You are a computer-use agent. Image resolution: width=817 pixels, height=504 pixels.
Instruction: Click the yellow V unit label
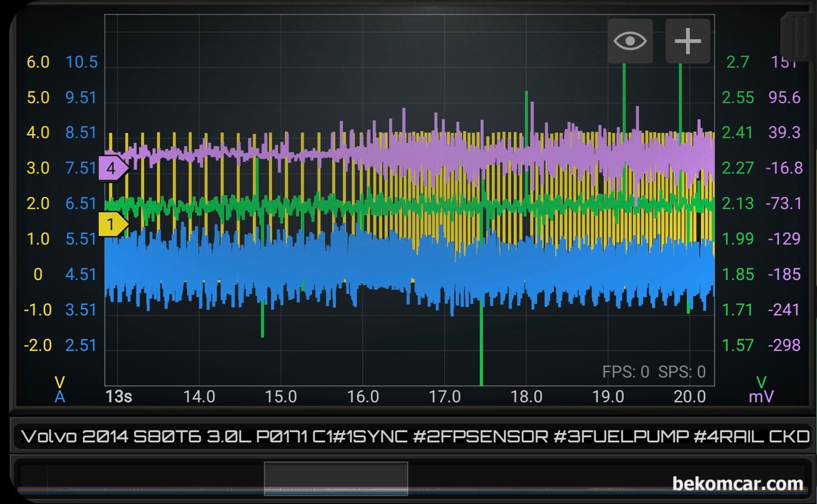(60, 382)
